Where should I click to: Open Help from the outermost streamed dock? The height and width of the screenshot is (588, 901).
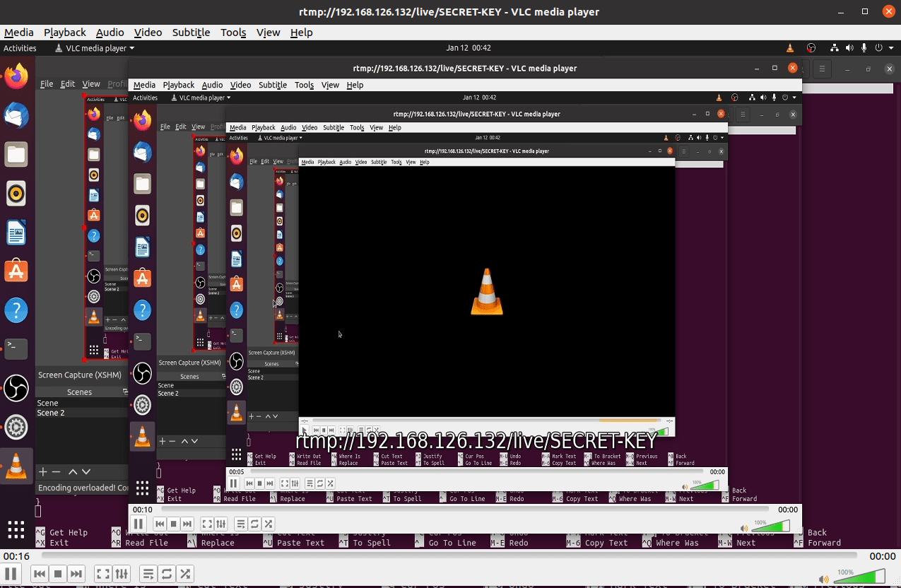pos(16,310)
